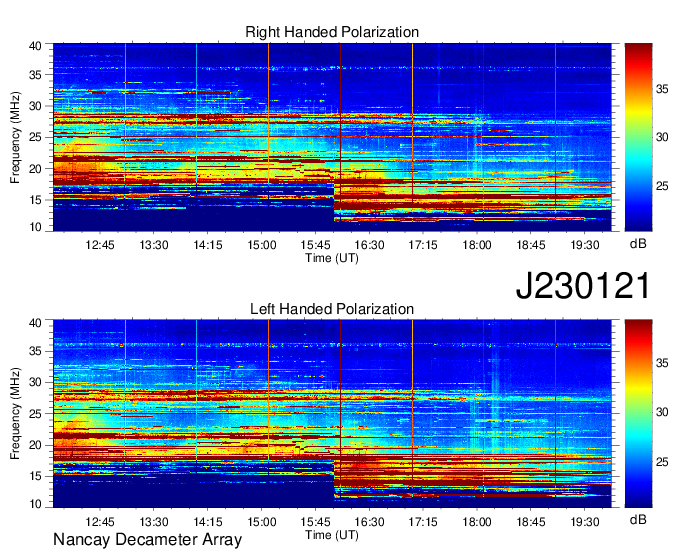The image size is (680, 552).
Task: Click 12:45 tick label under Left Handed plot
Action: (100, 521)
